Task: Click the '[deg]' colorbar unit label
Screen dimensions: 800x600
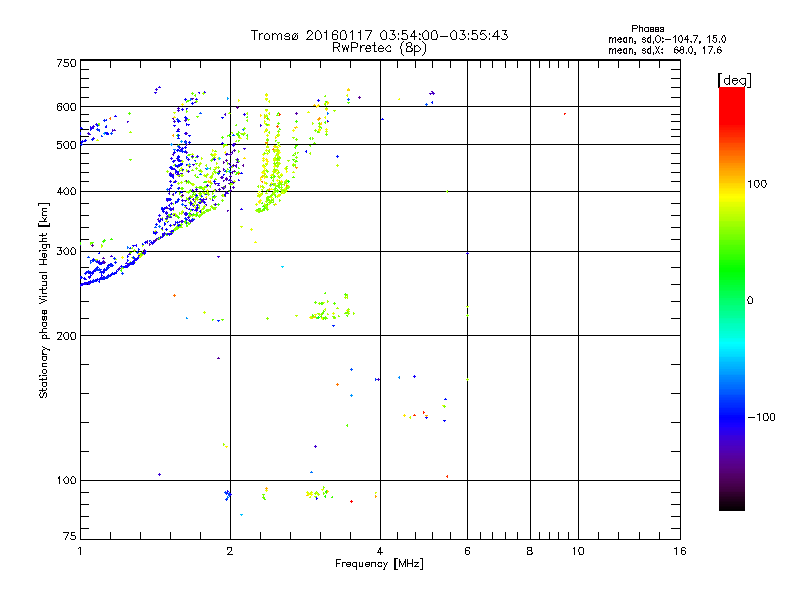Action: click(x=734, y=80)
